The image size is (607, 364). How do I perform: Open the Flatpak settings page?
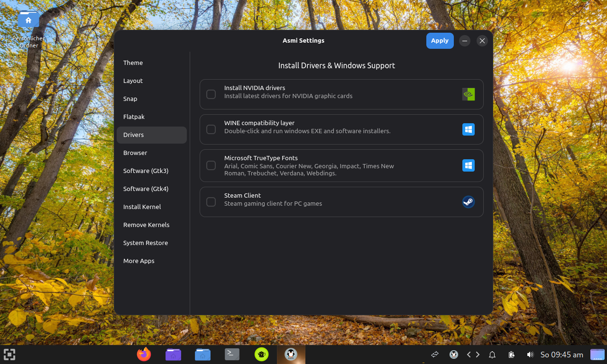(x=134, y=117)
